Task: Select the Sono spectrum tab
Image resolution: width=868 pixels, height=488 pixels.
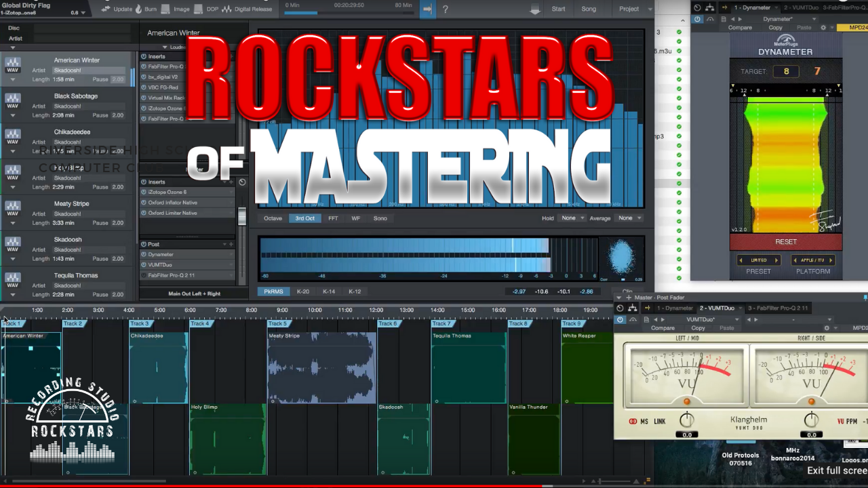Action: click(380, 218)
